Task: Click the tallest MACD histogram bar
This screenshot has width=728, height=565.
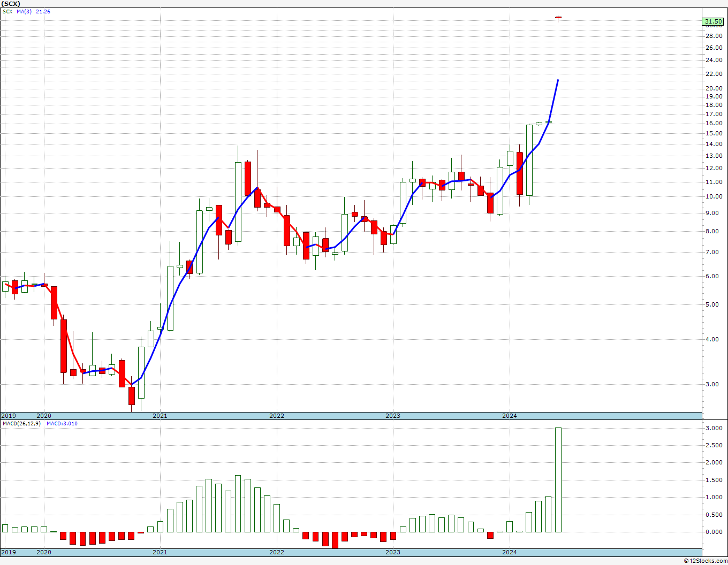Action: pyautogui.click(x=558, y=480)
